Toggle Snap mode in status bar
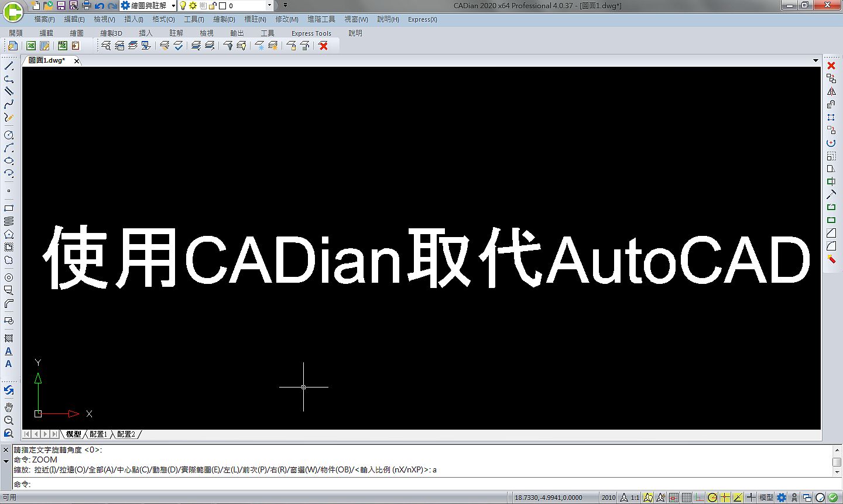The height and width of the screenshot is (504, 843). pos(674,498)
